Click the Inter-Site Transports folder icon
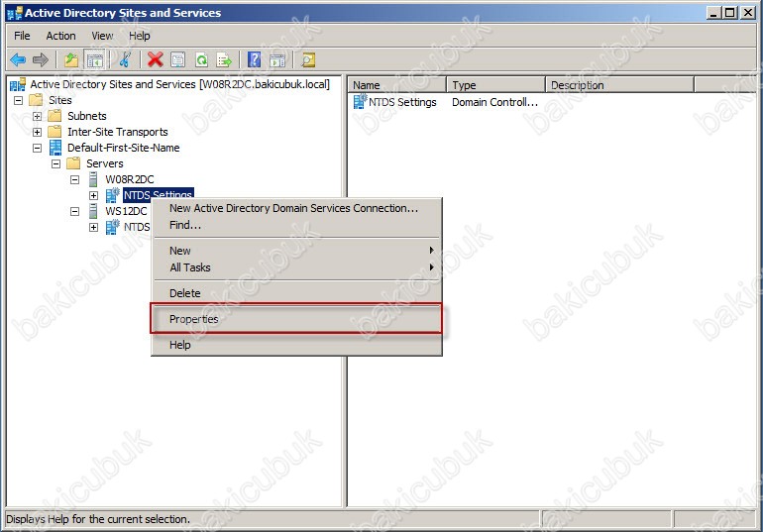763x532 pixels. click(x=54, y=132)
